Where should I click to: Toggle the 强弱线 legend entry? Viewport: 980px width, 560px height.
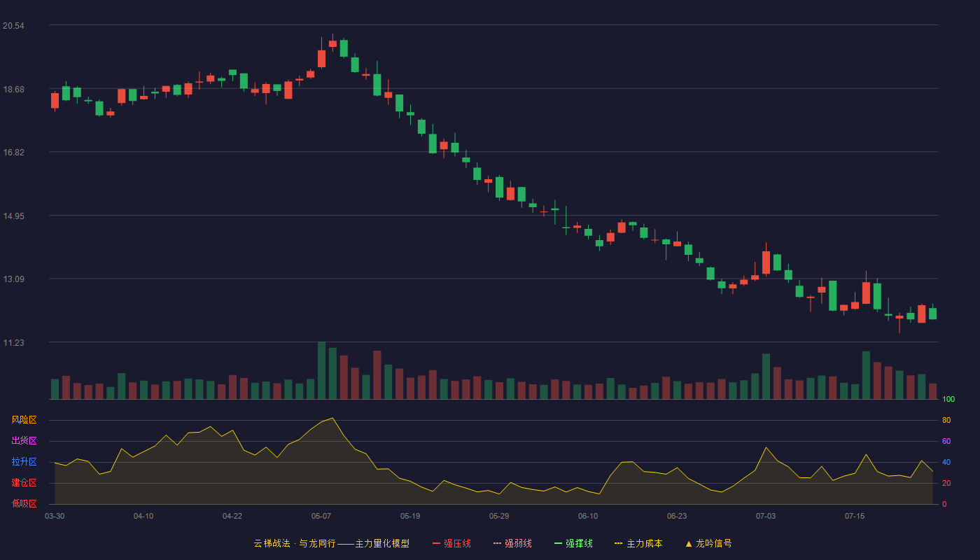(512, 543)
